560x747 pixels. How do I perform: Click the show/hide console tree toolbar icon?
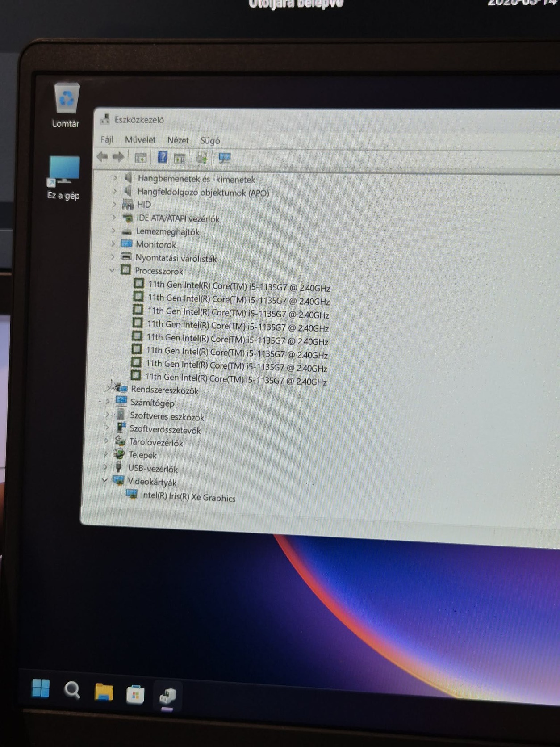point(141,158)
